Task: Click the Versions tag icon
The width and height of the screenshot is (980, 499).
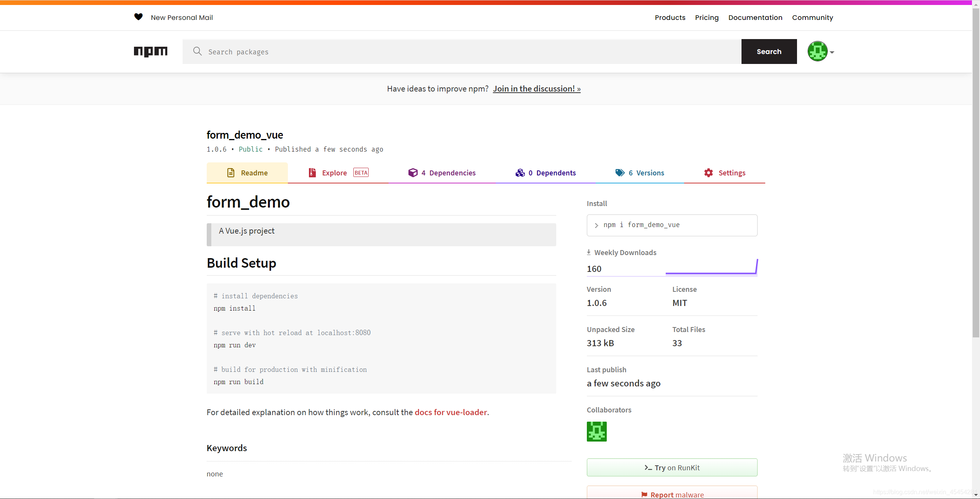Action: (620, 173)
